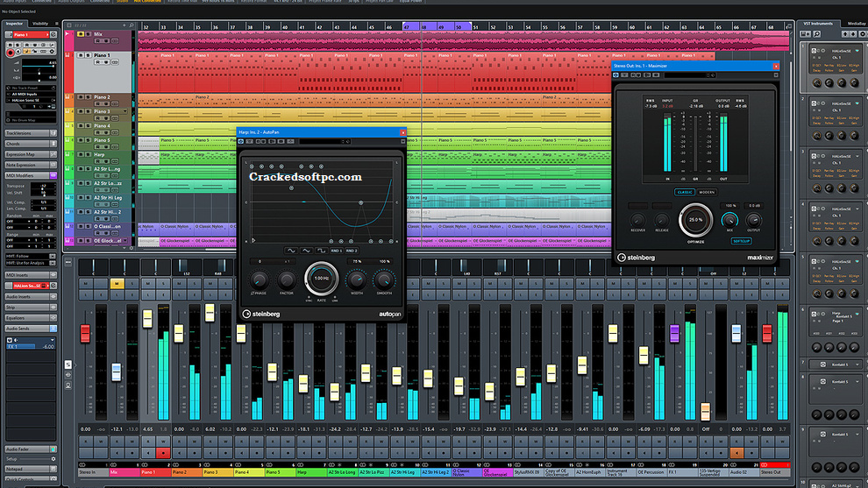This screenshot has width=868, height=488.
Task: Open the Piano 3 track dropdown arrow
Action: (x=125, y=111)
